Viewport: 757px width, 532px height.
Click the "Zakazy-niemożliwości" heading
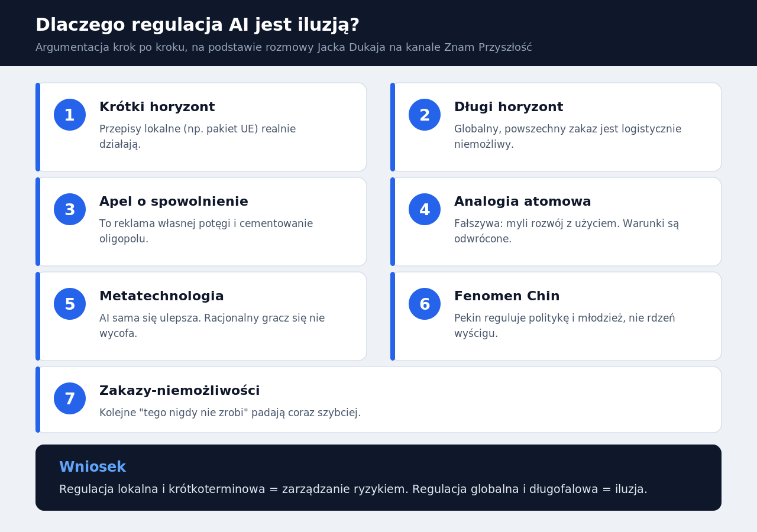pos(180,391)
